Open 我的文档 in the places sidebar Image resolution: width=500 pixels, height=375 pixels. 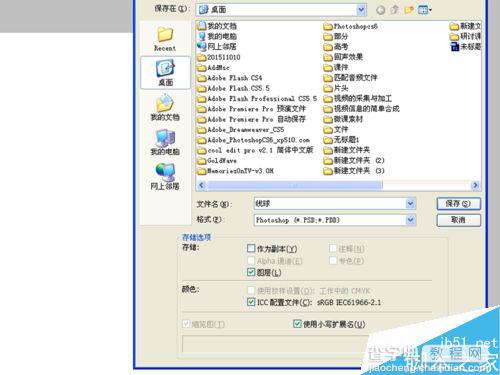click(165, 107)
